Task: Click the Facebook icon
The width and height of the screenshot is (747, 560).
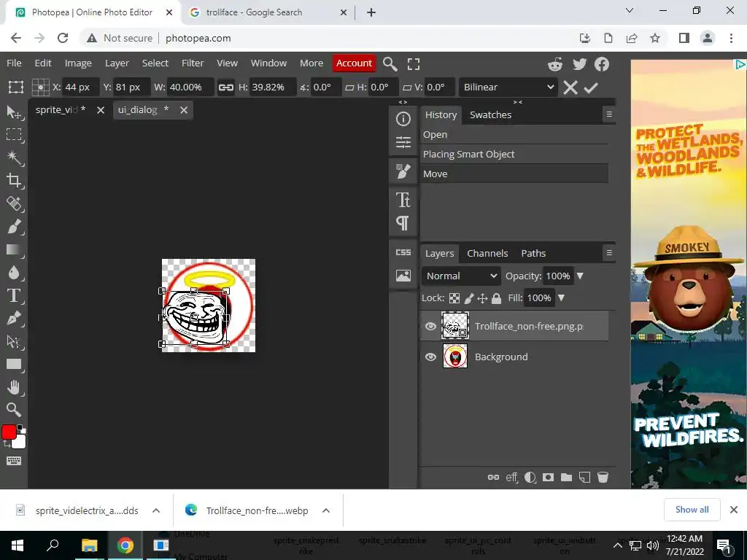Action: click(x=602, y=64)
